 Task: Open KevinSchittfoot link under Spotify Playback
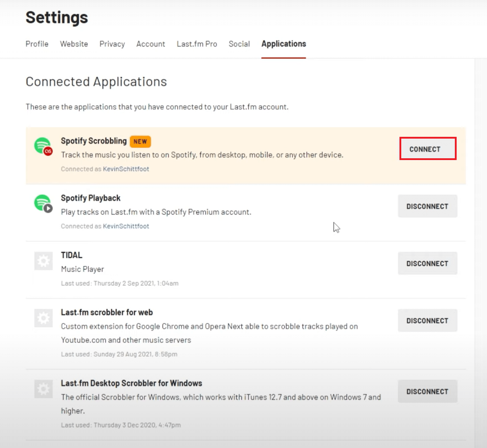pyautogui.click(x=126, y=226)
